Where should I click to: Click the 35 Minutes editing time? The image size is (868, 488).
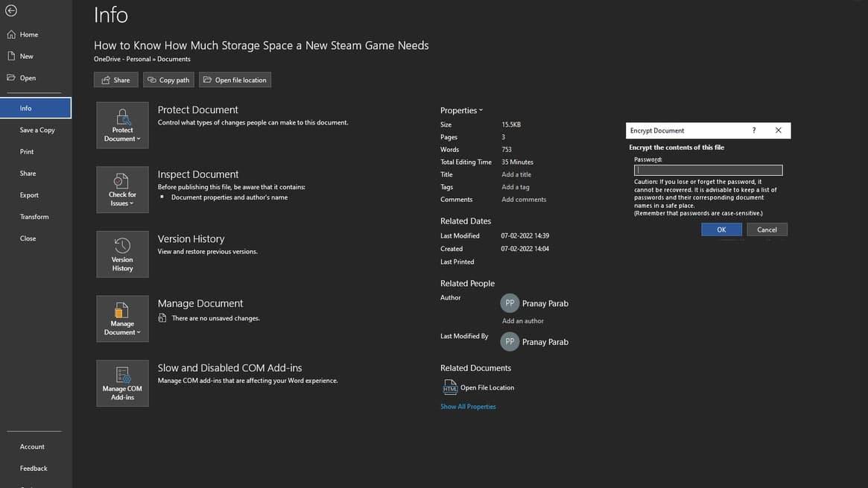coord(517,162)
